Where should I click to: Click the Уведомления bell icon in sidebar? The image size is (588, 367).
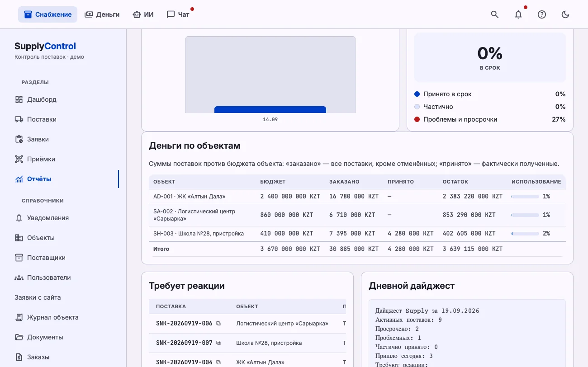click(x=19, y=218)
